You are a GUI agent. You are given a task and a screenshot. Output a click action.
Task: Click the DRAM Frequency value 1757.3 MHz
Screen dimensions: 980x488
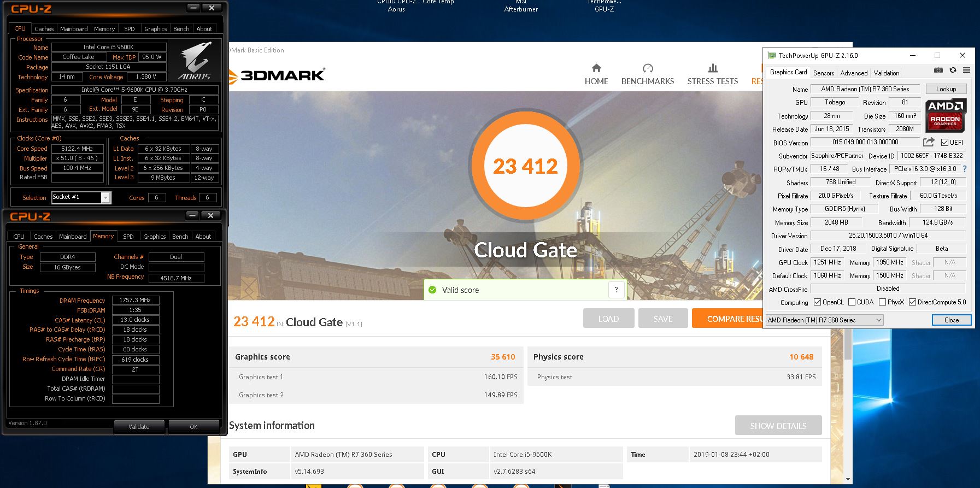pyautogui.click(x=135, y=300)
